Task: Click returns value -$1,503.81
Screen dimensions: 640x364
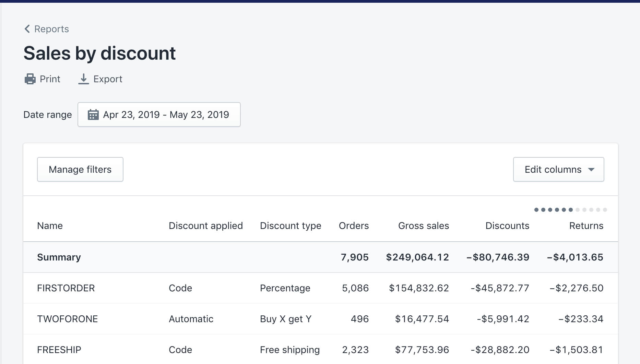Action: pos(576,350)
